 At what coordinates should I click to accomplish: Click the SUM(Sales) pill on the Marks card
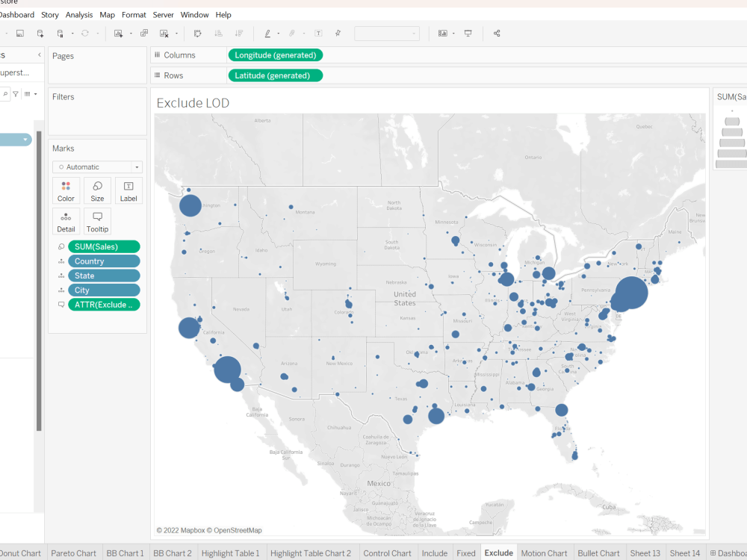(104, 246)
